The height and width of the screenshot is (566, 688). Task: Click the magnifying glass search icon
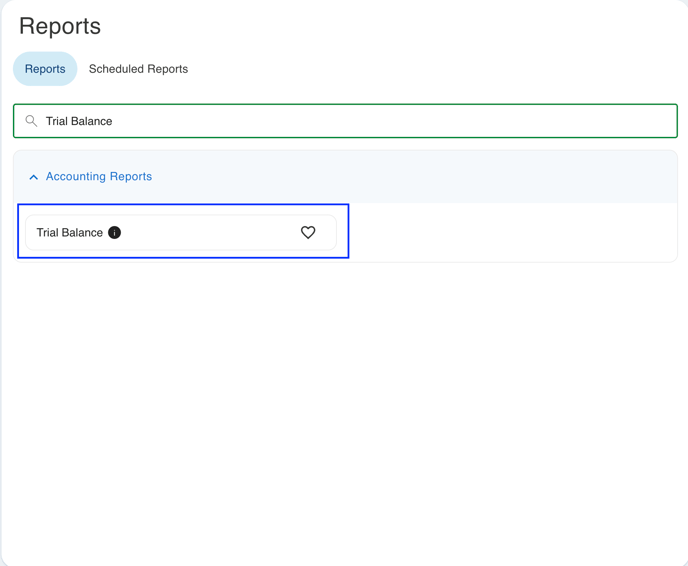(x=31, y=121)
